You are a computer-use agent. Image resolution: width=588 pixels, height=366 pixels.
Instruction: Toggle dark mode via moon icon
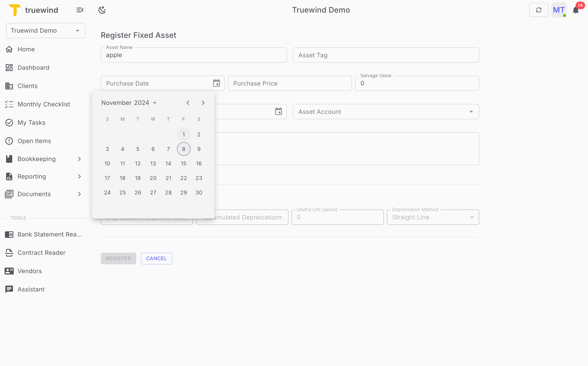102,10
